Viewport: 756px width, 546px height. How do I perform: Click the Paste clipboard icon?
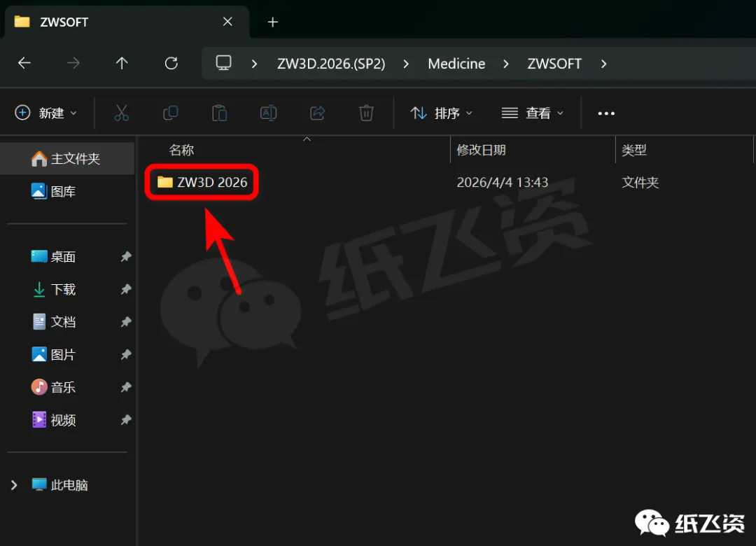tap(219, 113)
